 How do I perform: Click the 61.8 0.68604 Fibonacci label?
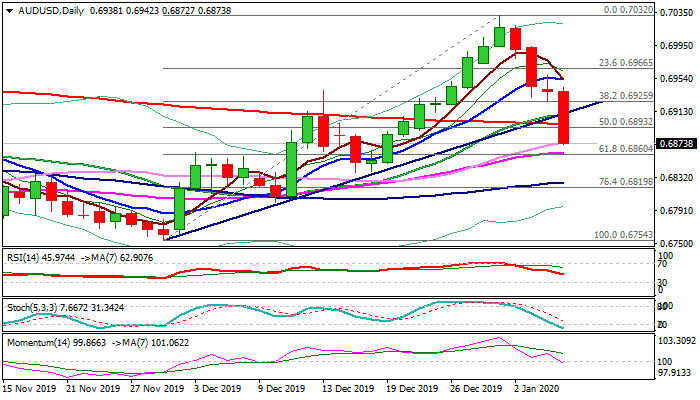pyautogui.click(x=626, y=149)
